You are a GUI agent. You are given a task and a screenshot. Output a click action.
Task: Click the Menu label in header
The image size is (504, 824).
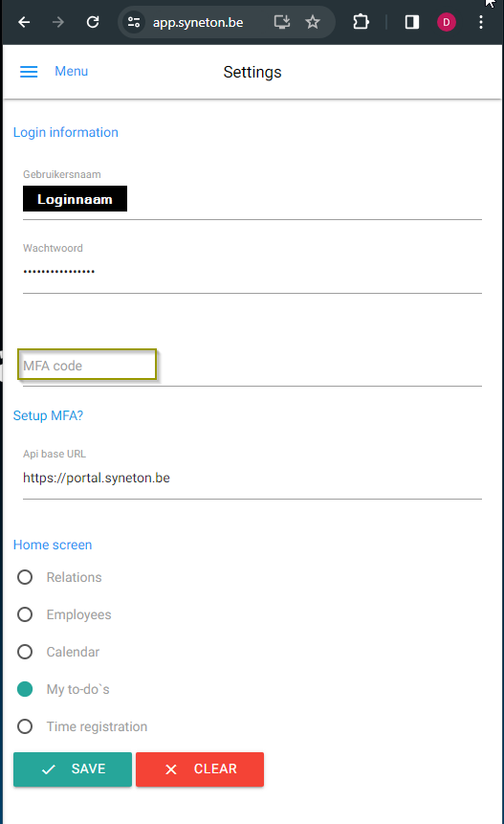coord(72,71)
